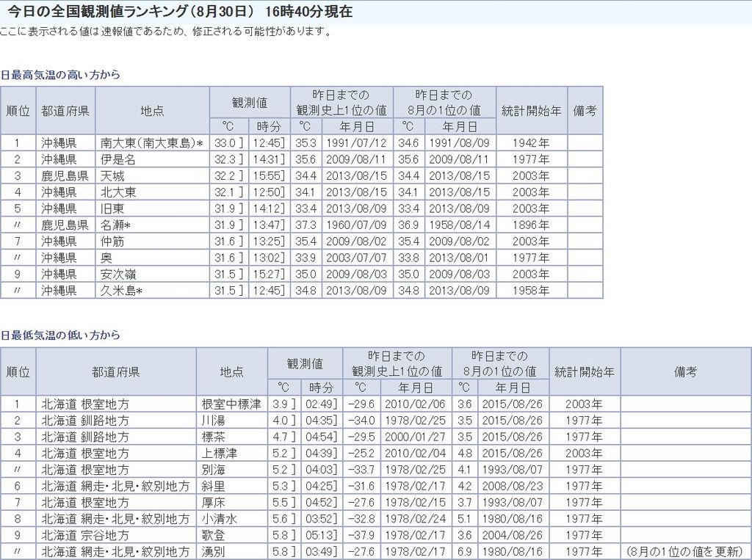Click the 歌登 station name

coord(214,535)
